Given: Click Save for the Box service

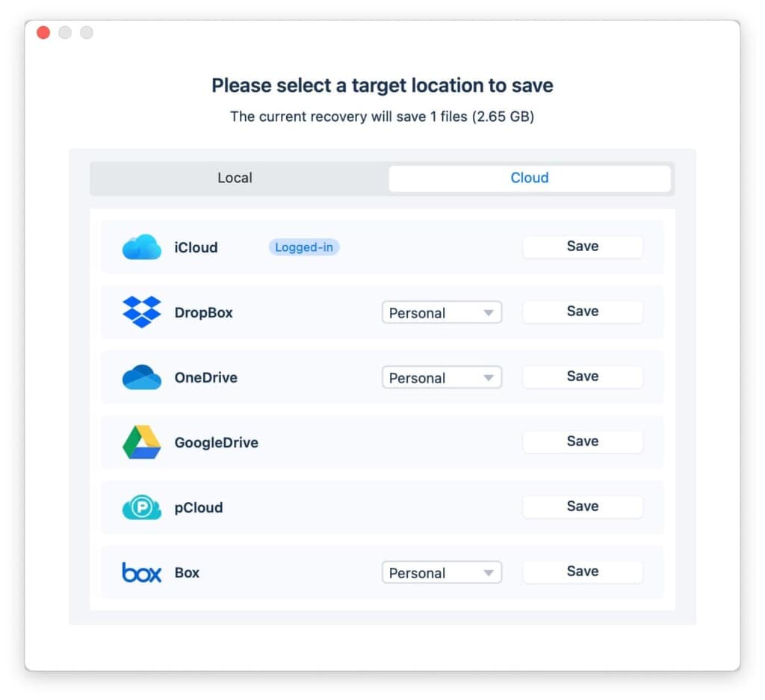Looking at the screenshot, I should pos(582,572).
